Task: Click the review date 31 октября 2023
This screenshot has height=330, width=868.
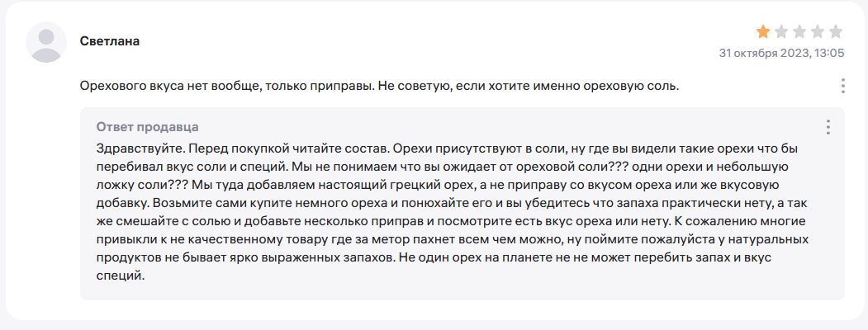Action: [x=763, y=54]
